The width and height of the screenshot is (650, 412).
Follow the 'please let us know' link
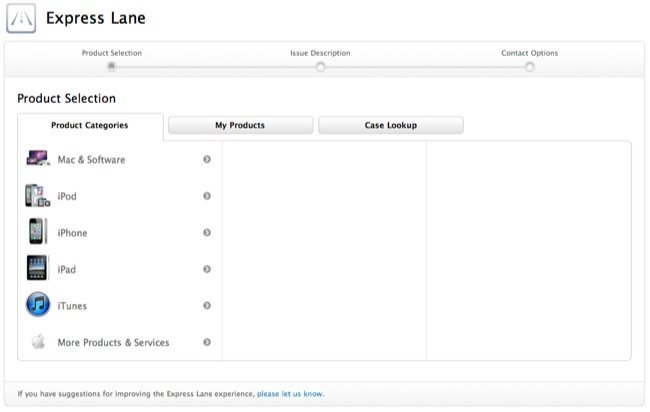[290, 394]
